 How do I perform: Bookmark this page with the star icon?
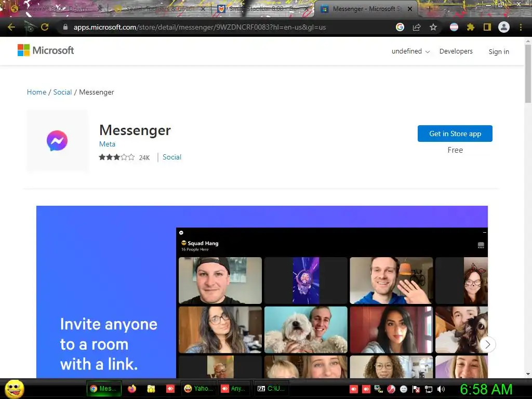(x=433, y=27)
